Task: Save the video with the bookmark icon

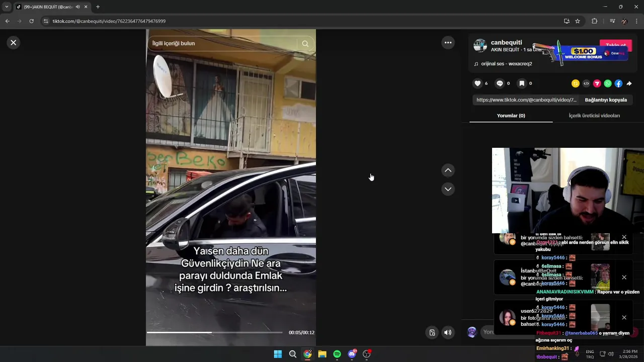Action: tap(522, 83)
